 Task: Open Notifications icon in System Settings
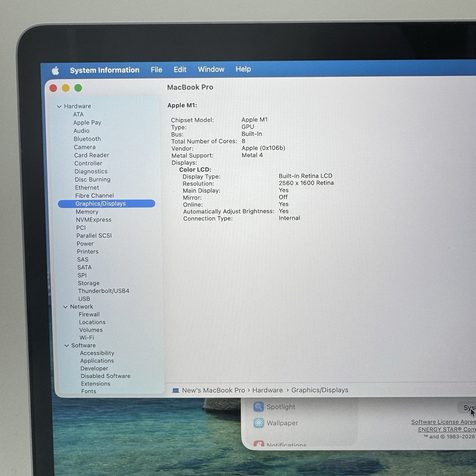[259, 444]
